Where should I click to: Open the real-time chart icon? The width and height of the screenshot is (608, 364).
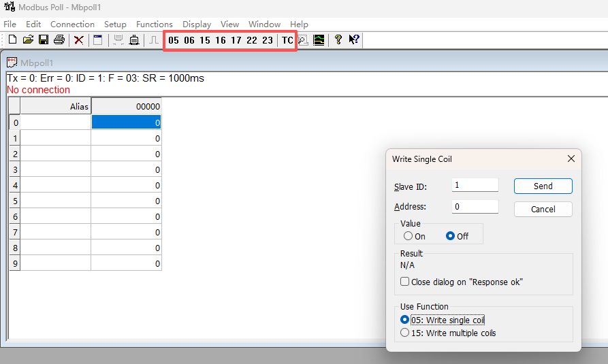point(319,40)
